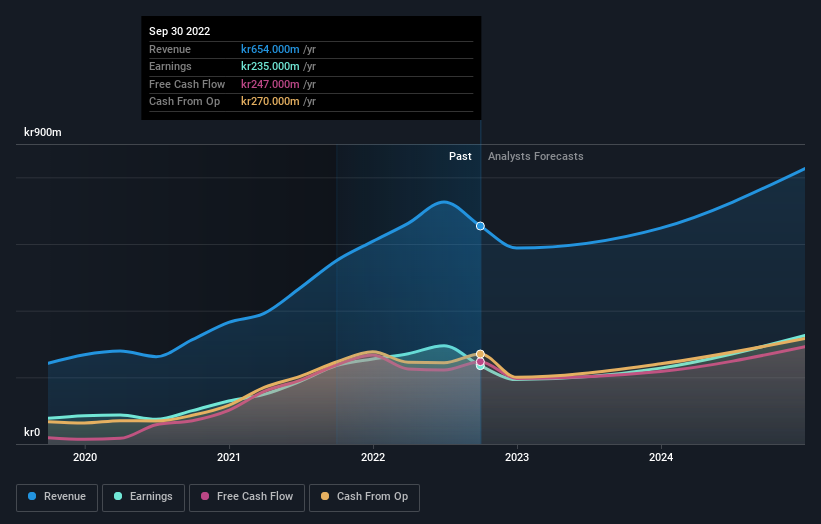This screenshot has width=821, height=524.
Task: Click the orange Cash From Op data point
Action: click(480, 354)
